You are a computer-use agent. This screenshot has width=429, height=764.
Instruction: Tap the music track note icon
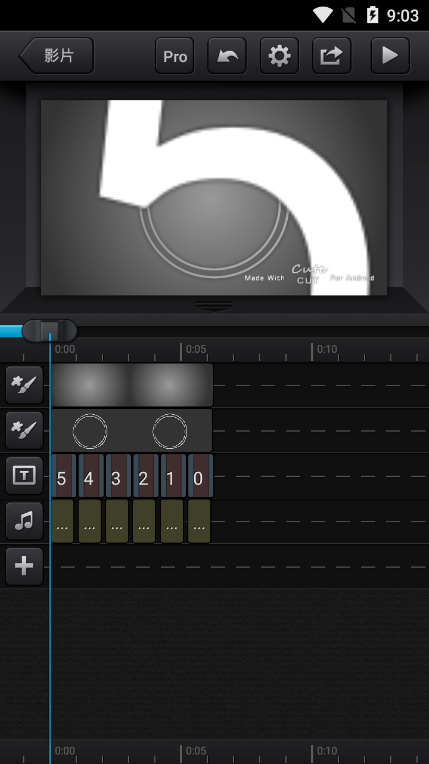pos(24,521)
